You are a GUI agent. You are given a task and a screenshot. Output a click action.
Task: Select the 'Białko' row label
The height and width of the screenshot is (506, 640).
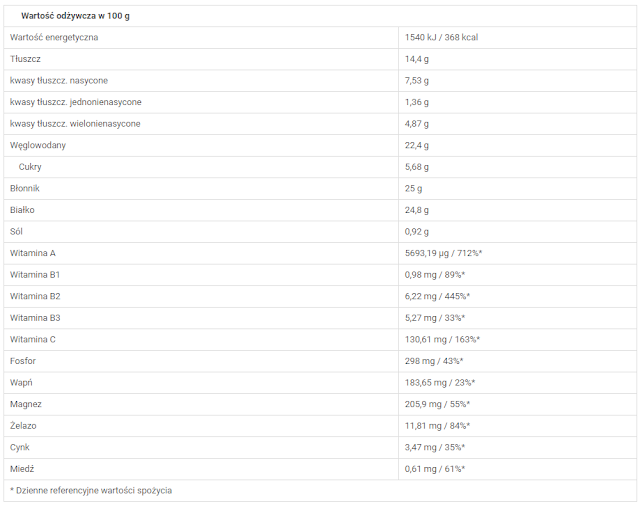[x=23, y=210]
